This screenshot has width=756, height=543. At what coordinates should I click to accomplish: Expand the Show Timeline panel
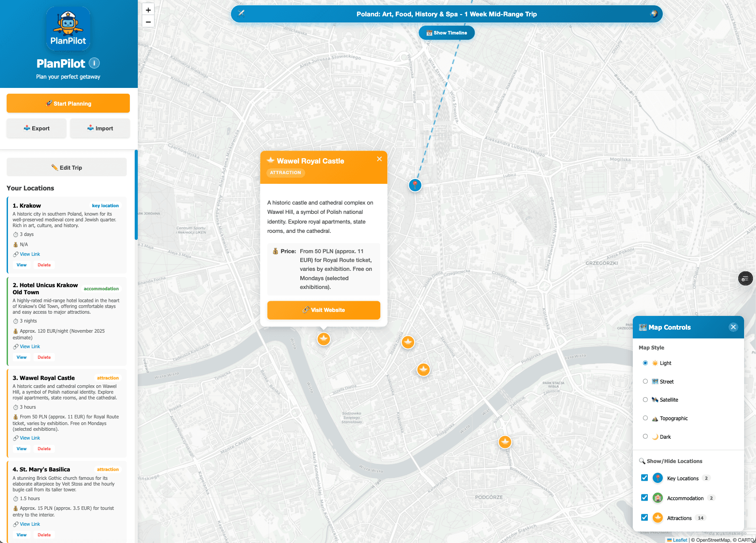tap(446, 33)
